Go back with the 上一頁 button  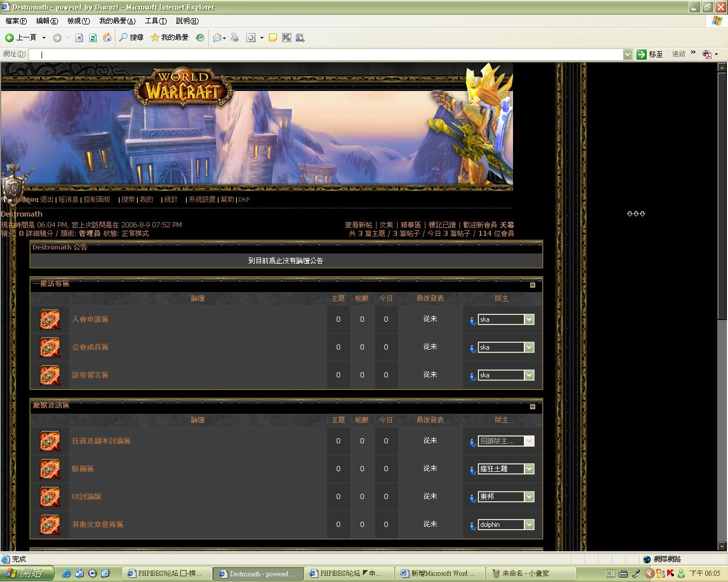coord(20,38)
